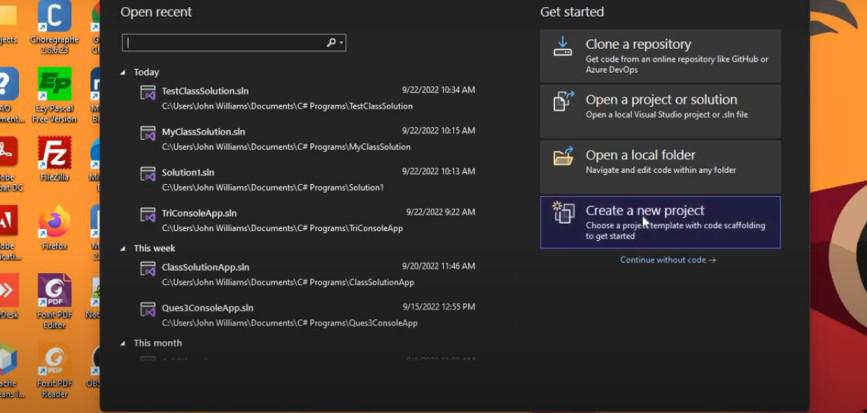Focus the Open recent search field
The image size is (867, 413).
(234, 43)
